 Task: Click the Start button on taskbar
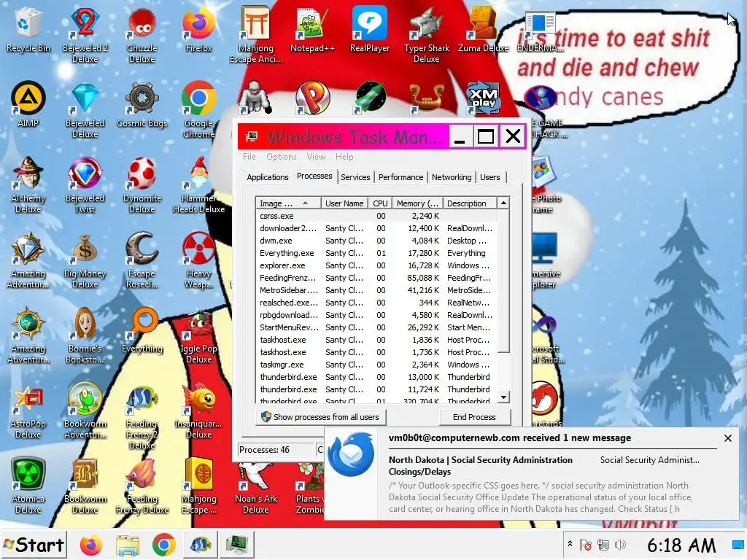click(x=34, y=545)
